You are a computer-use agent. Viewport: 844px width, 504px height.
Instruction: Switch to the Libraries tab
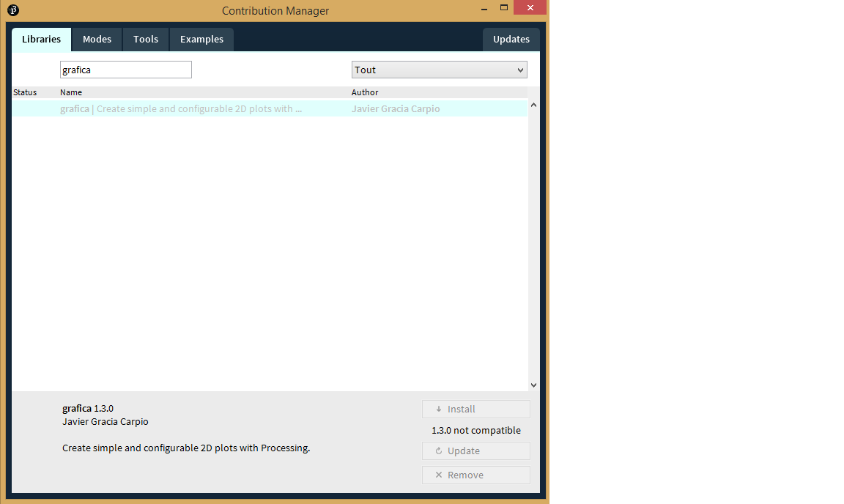(x=42, y=40)
